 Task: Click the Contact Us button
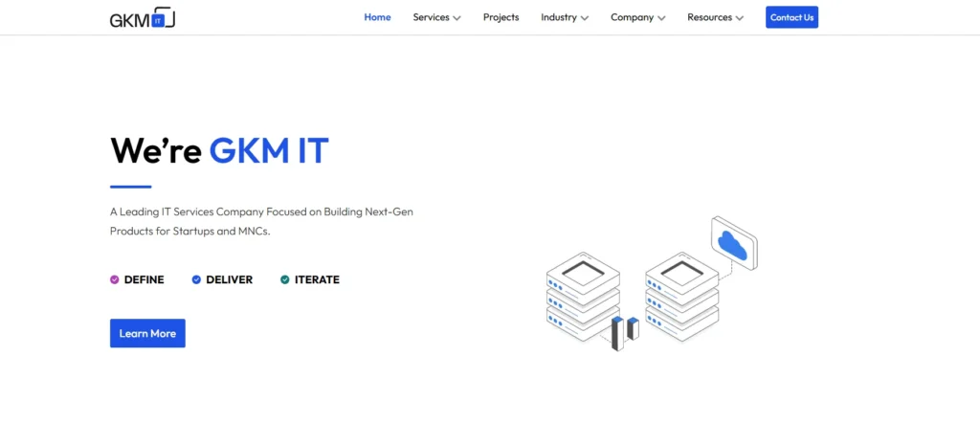[x=791, y=17]
